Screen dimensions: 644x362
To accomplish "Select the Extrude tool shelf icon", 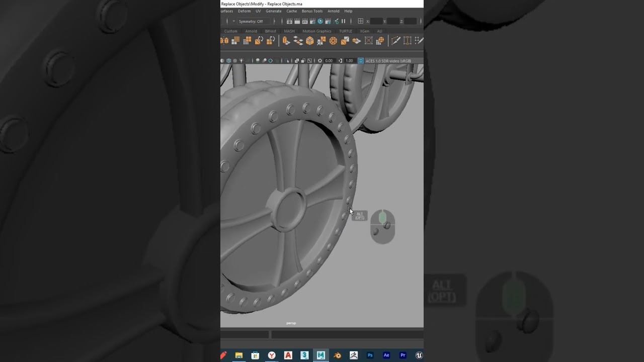I will point(286,40).
